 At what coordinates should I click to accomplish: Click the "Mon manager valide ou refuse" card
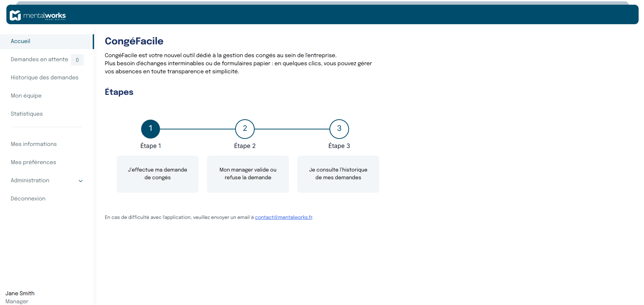[248, 174]
